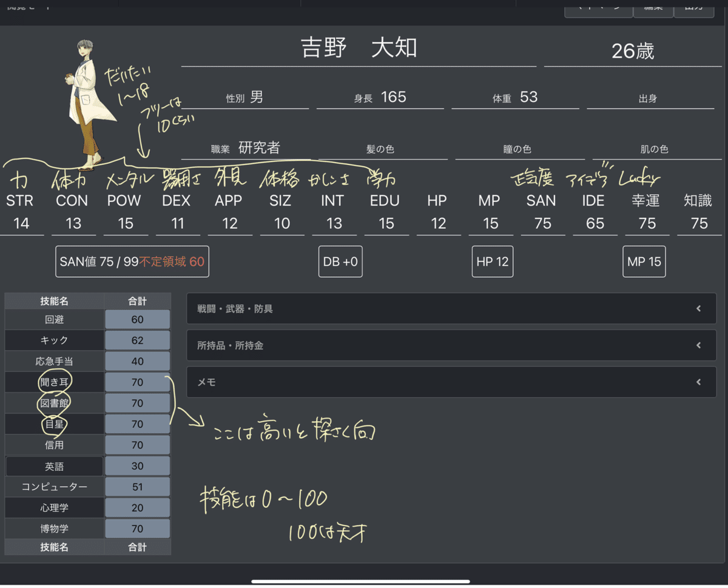Click the 出力 button at top right
This screenshot has width=728, height=588.
click(694, 7)
